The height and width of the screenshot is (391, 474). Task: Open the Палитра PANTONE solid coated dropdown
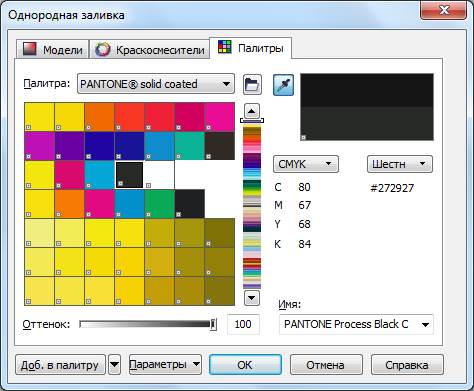(156, 84)
